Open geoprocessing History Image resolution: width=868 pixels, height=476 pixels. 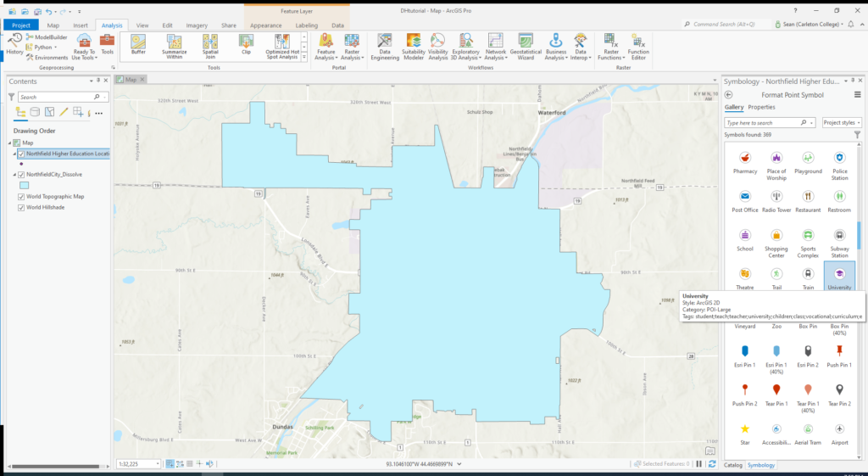click(14, 44)
